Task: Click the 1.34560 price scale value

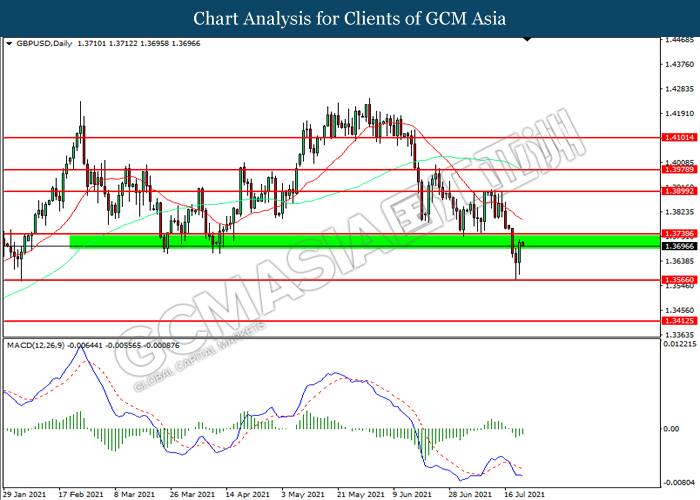Action: (x=679, y=310)
